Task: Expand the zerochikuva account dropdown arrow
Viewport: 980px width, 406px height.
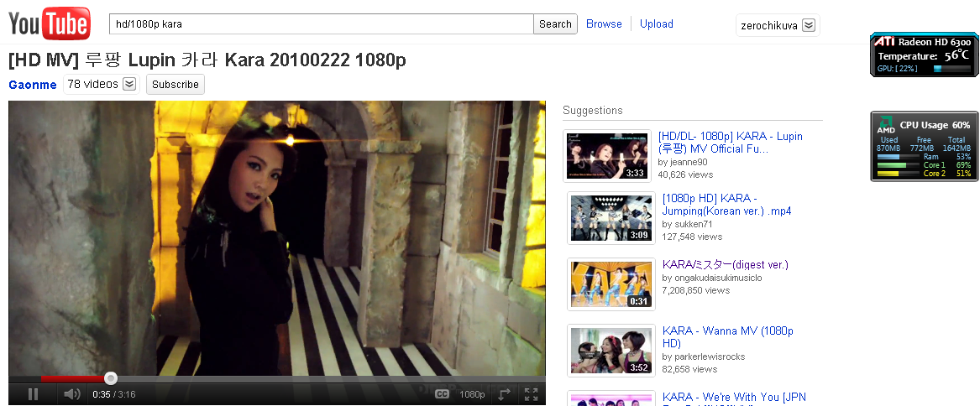Action: pyautogui.click(x=808, y=26)
